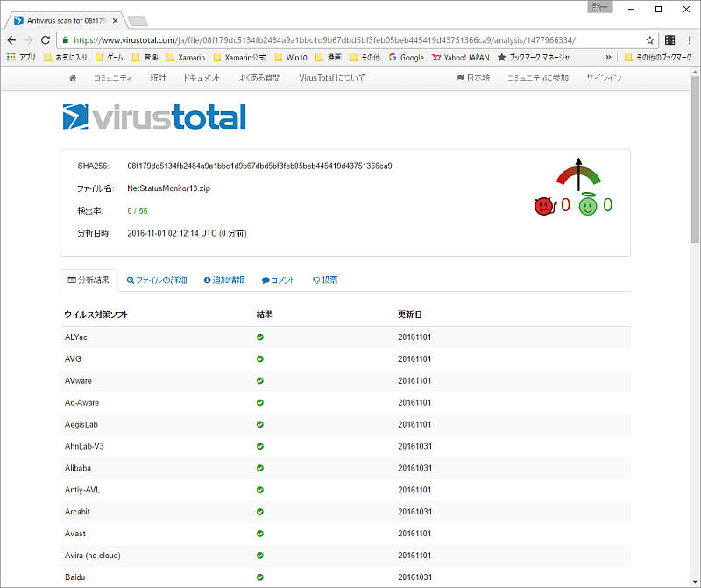This screenshot has width=701, height=588.
Task: Switch to the コメント tab
Action: click(278, 280)
